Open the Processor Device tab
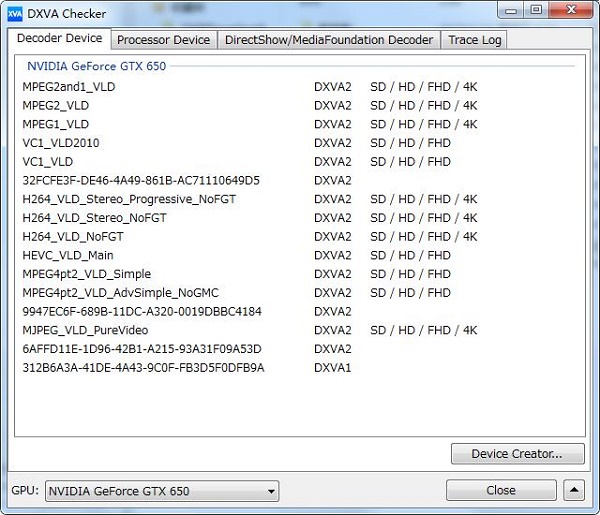 (164, 40)
